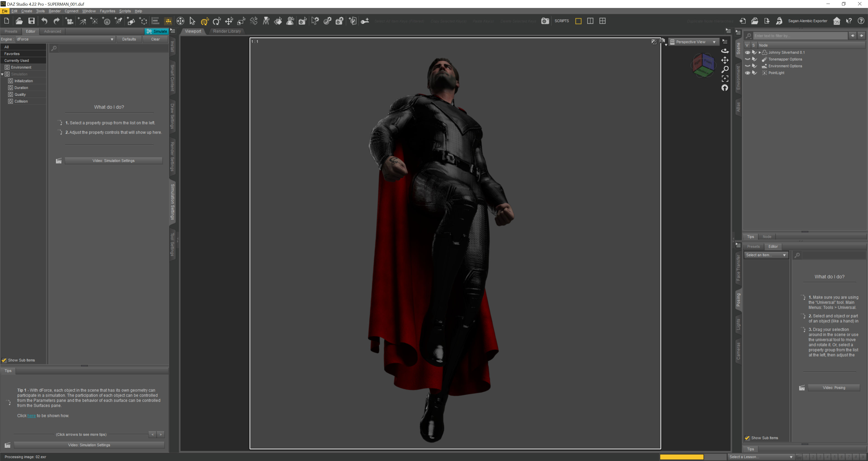
Task: Toggle visibility of Tonemapper Options
Action: (x=747, y=59)
